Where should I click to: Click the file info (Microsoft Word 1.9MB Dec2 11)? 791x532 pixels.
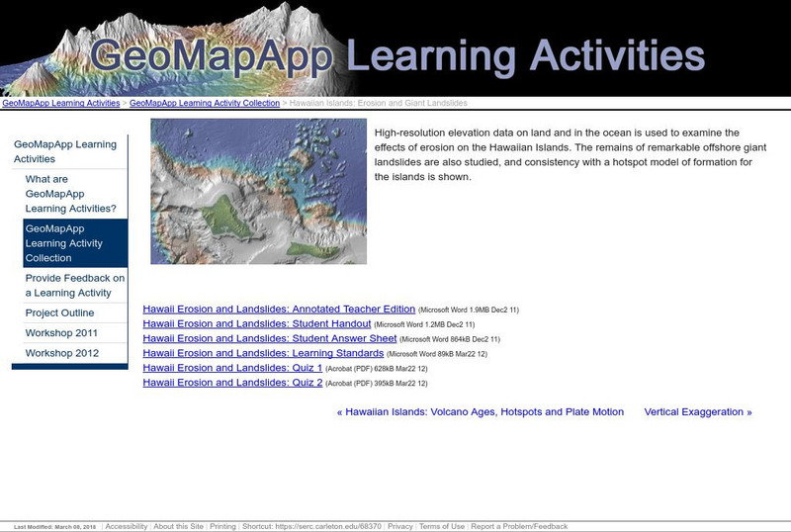pyautogui.click(x=469, y=310)
